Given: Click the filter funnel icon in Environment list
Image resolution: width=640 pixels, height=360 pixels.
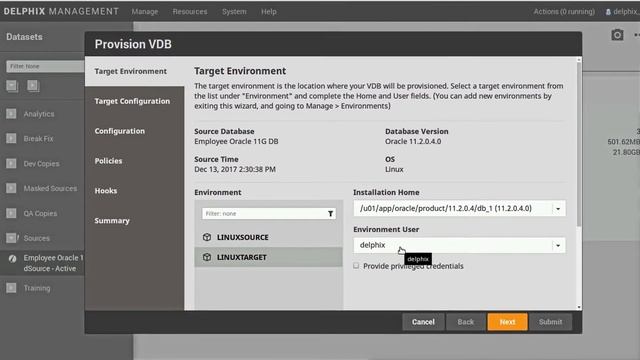Looking at the screenshot, I should tap(330, 213).
